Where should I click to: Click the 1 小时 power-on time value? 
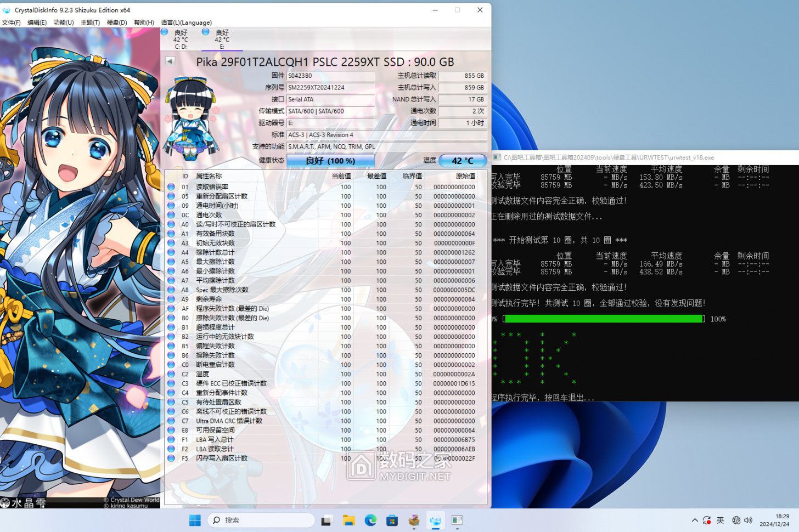(462, 123)
